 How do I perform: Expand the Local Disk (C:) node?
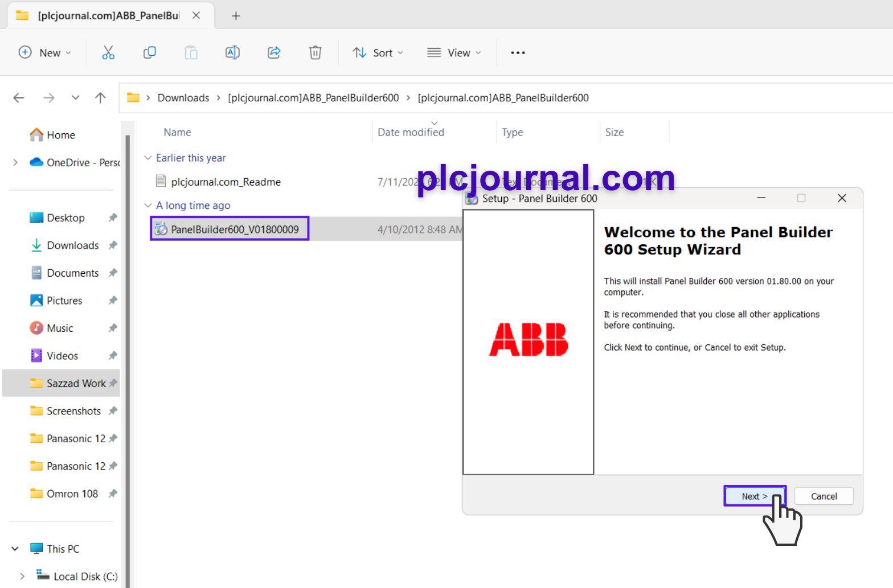tap(22, 576)
